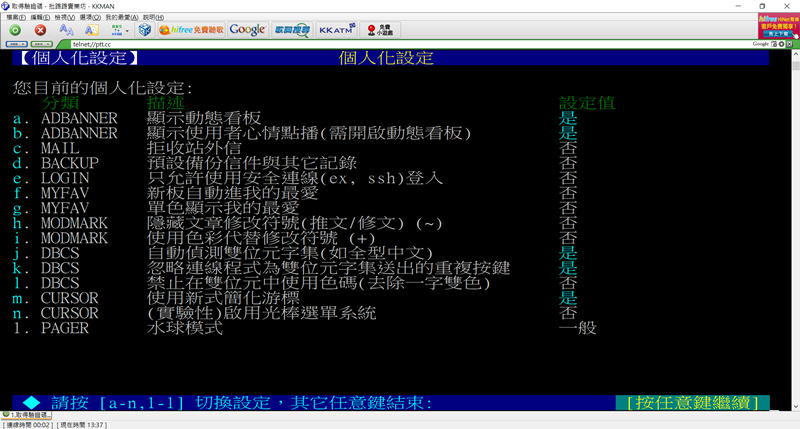Click the '[按任意鍵繼續]' prompt
The width and height of the screenshot is (800, 429).
[x=692, y=402]
